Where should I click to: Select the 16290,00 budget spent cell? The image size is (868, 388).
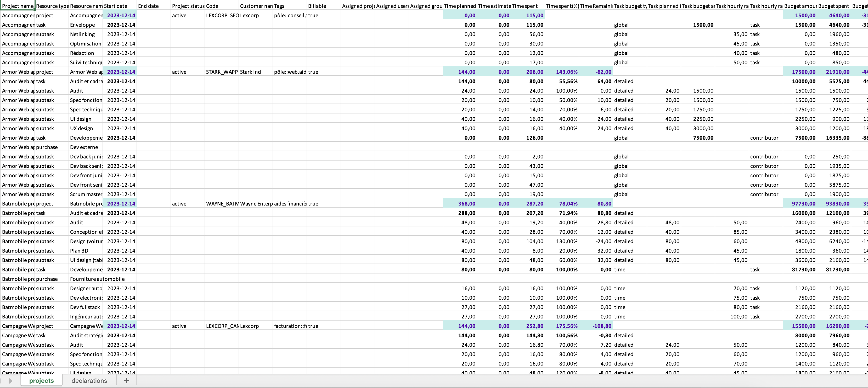(x=834, y=326)
